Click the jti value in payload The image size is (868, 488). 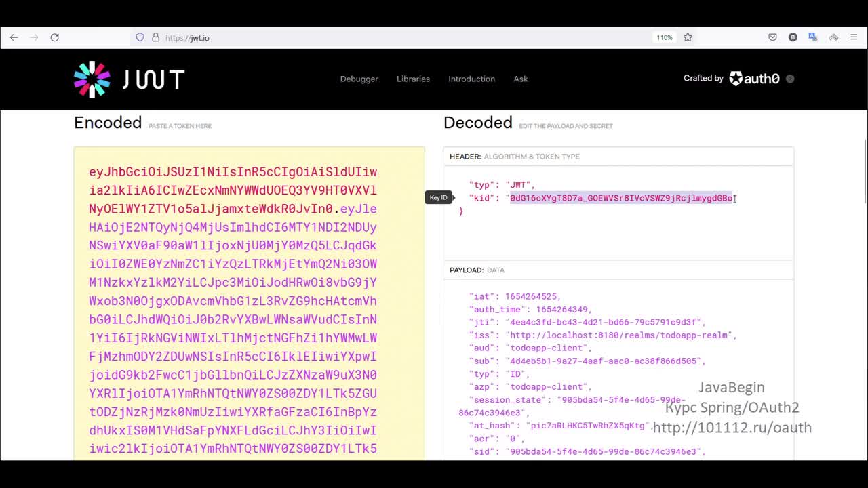click(605, 322)
